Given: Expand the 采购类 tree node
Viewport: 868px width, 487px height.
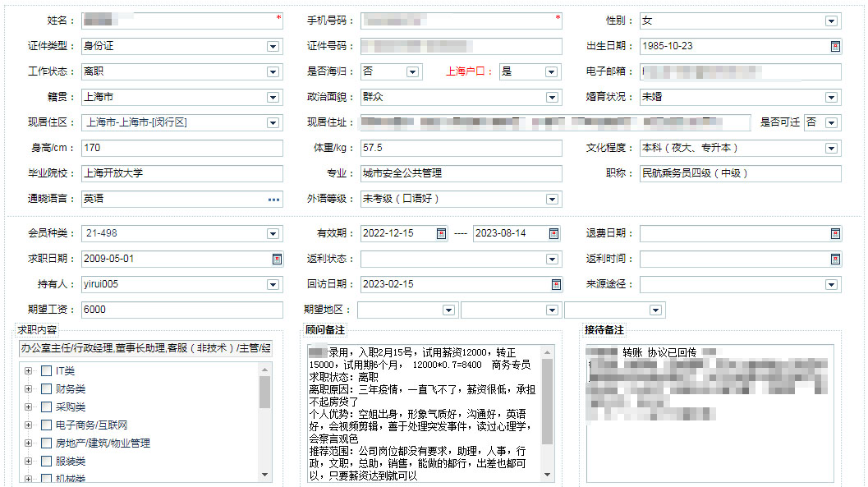Looking at the screenshot, I should (28, 407).
